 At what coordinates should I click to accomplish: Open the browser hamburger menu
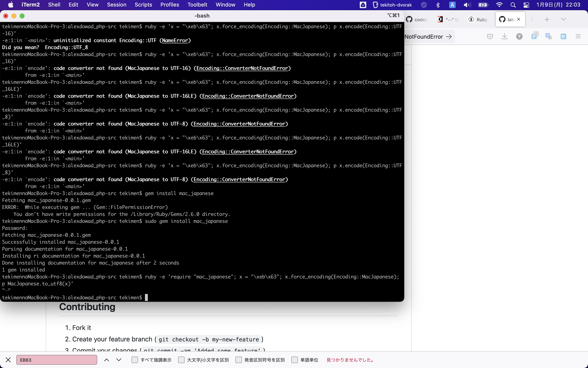(x=578, y=37)
